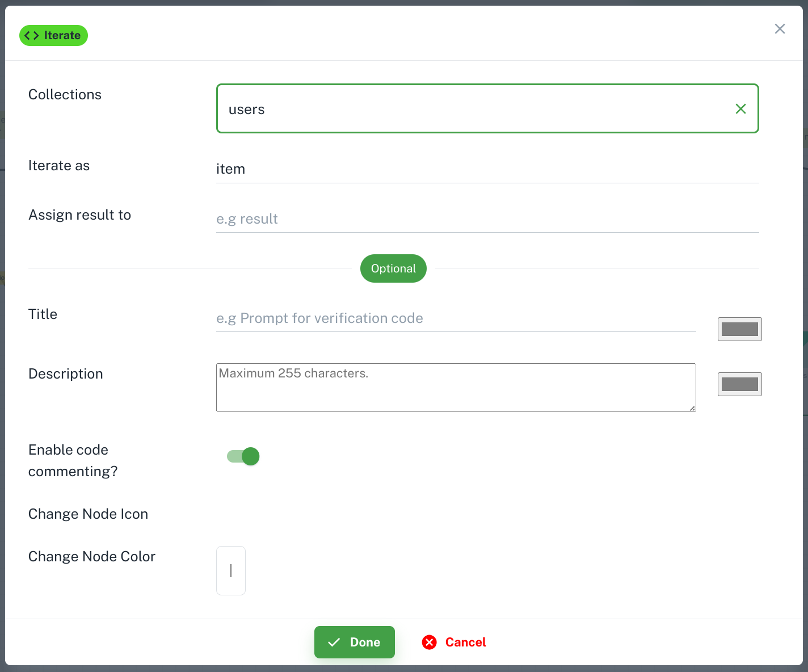This screenshot has width=808, height=672.
Task: Close the Iterate dialog with the X icon
Action: [780, 29]
